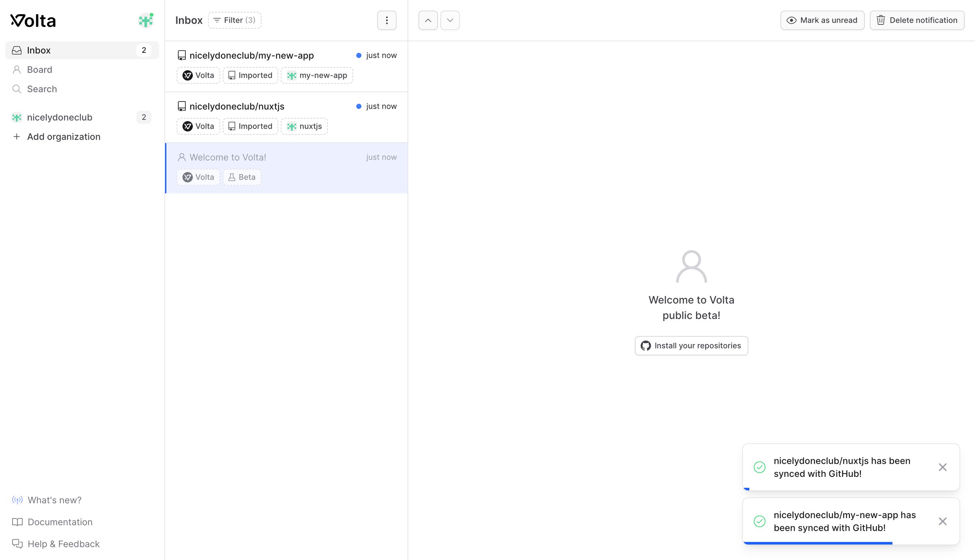Image resolution: width=975 pixels, height=560 pixels.
Task: Open the inbox three-dot options menu
Action: coord(387,20)
